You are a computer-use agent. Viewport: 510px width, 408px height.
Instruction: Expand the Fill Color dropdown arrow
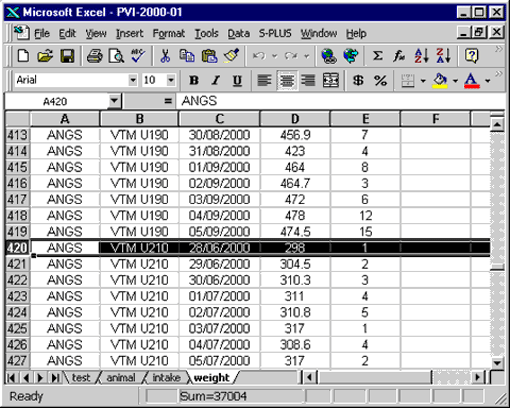pos(455,81)
